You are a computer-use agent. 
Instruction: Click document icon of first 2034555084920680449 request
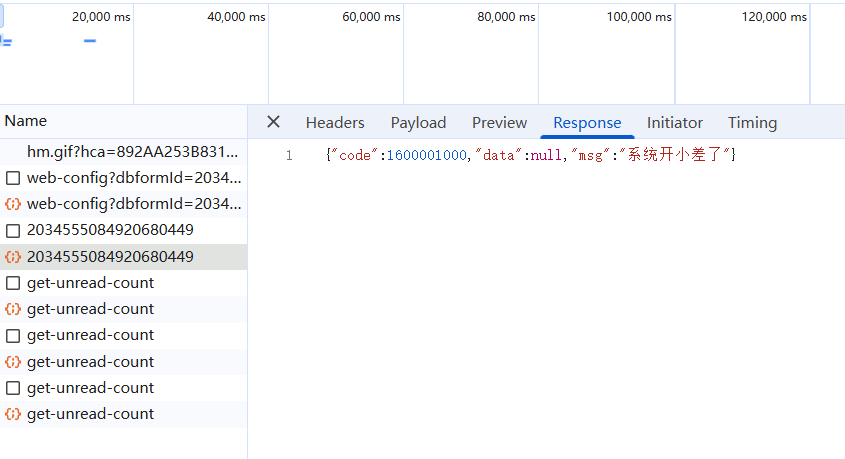pyautogui.click(x=13, y=230)
